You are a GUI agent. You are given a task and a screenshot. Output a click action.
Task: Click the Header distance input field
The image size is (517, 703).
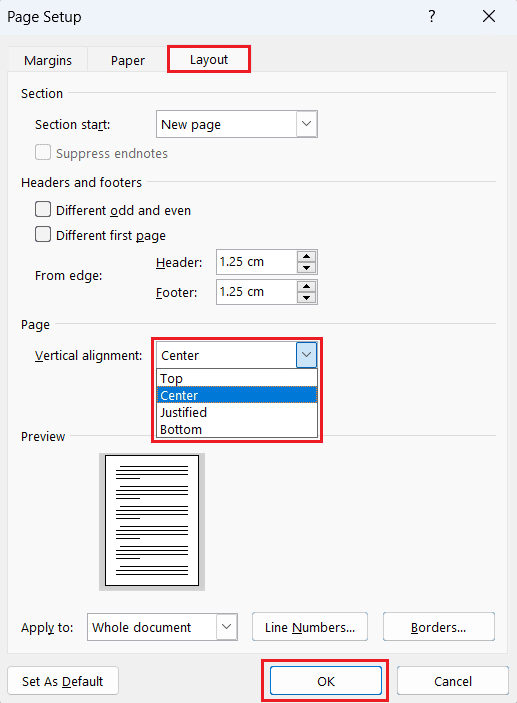pos(256,262)
